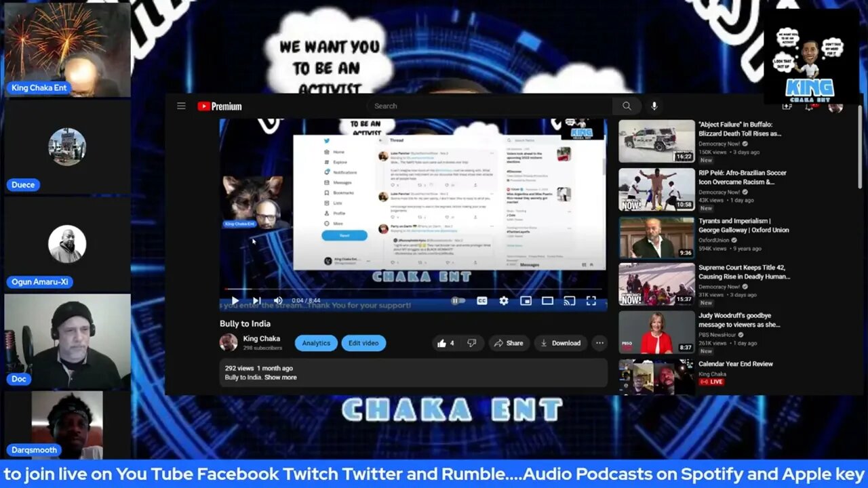Open the King Chaka channel avatar

229,342
